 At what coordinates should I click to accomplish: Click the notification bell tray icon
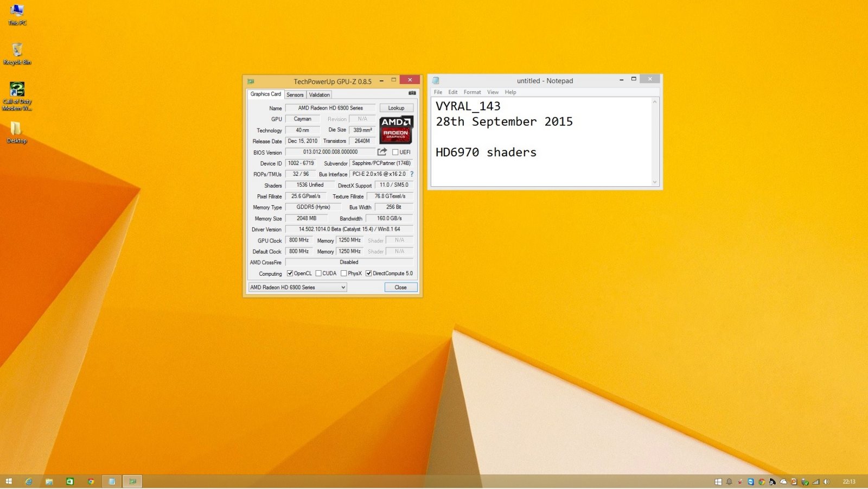click(729, 481)
